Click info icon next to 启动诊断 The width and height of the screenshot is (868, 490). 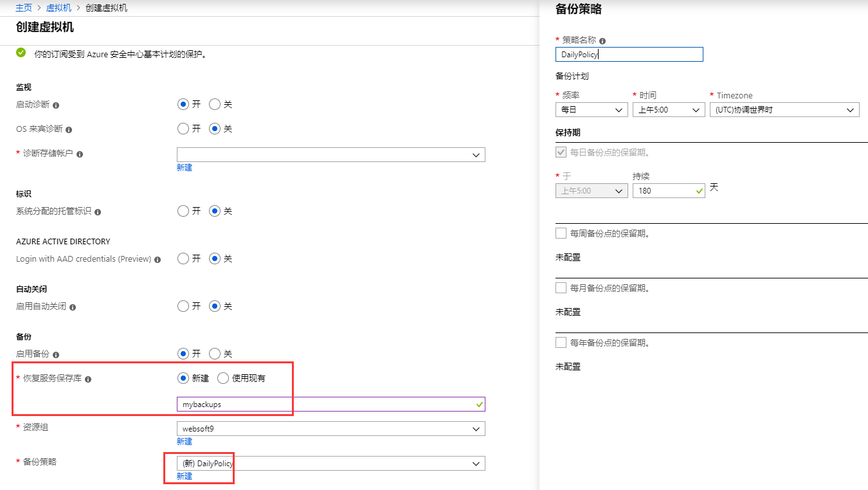coord(56,105)
